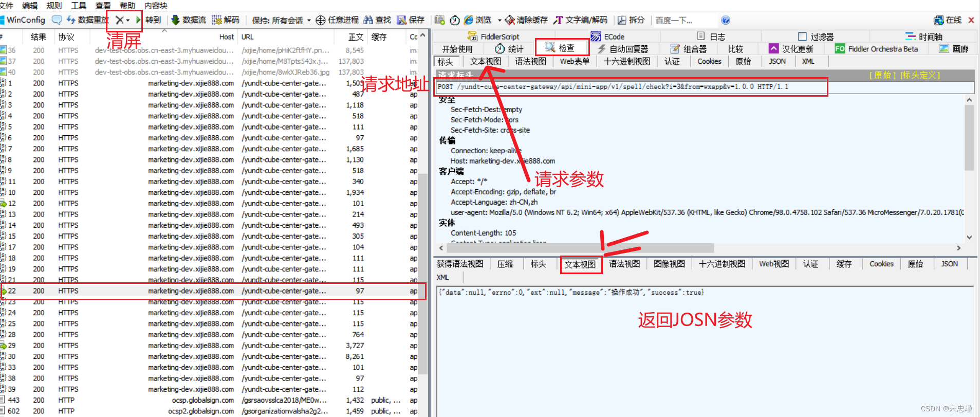Select request Web表单 tab
The image size is (980, 417).
point(575,61)
